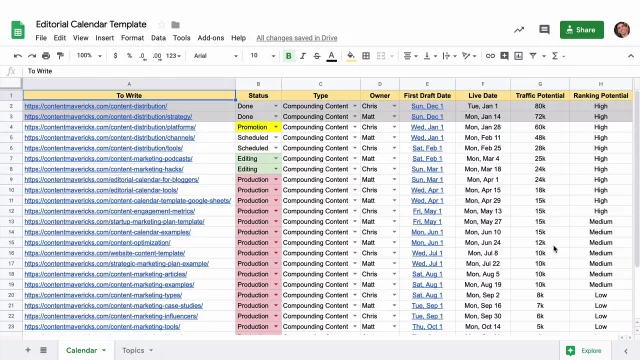Format as currency with dollar icon
The width and height of the screenshot is (640, 360).
[x=116, y=56]
